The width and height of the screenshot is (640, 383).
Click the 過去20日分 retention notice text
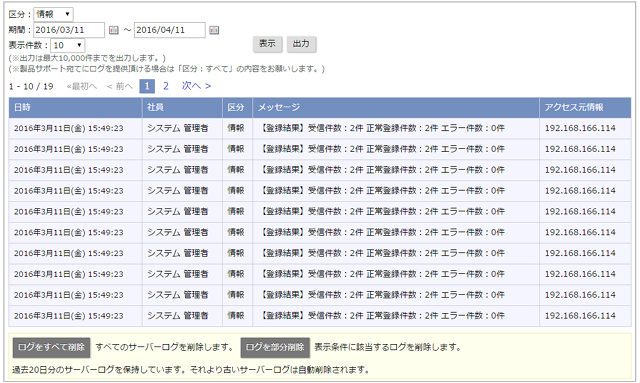[x=191, y=370]
